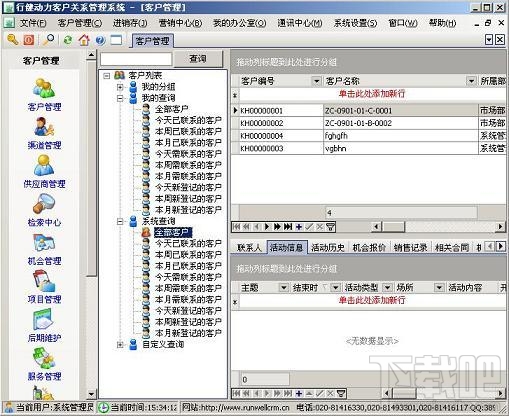The height and width of the screenshot is (416, 509).
Task: Click activity grid horizontal scroll right arrow
Action: (x=500, y=394)
